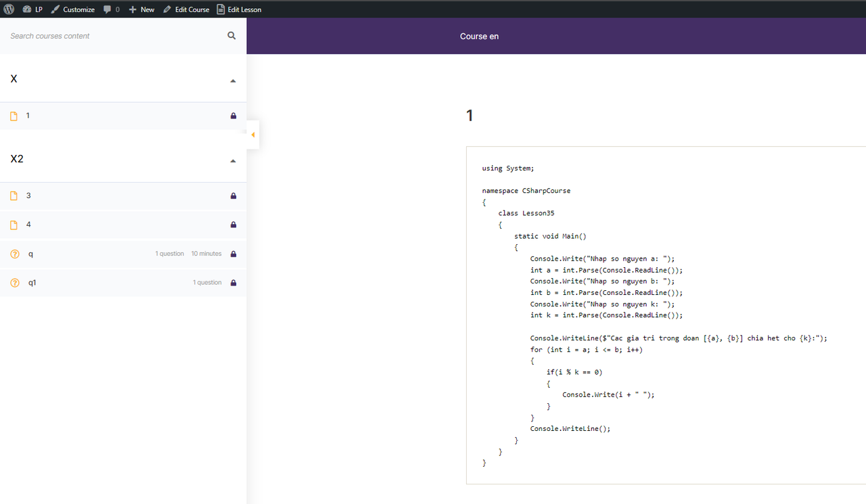Collapse the sidebar with the orange arrow
The image size is (866, 504).
252,135
